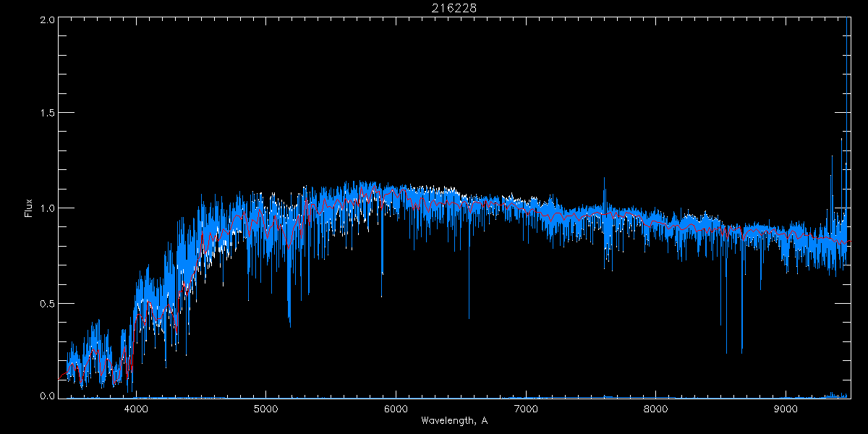868x434 pixels.
Task: Select the 5000 x-axis tick label
Action: [x=265, y=408]
